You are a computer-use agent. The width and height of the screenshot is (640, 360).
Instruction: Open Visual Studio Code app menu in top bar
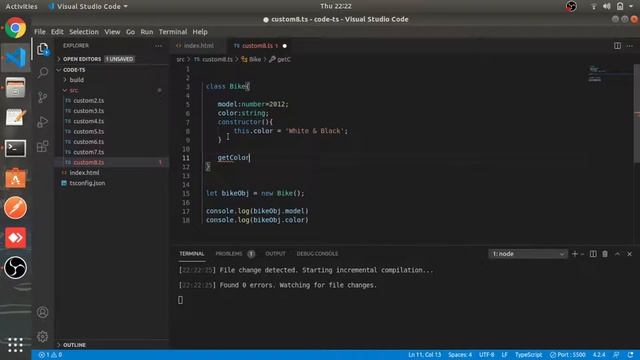(x=88, y=6)
